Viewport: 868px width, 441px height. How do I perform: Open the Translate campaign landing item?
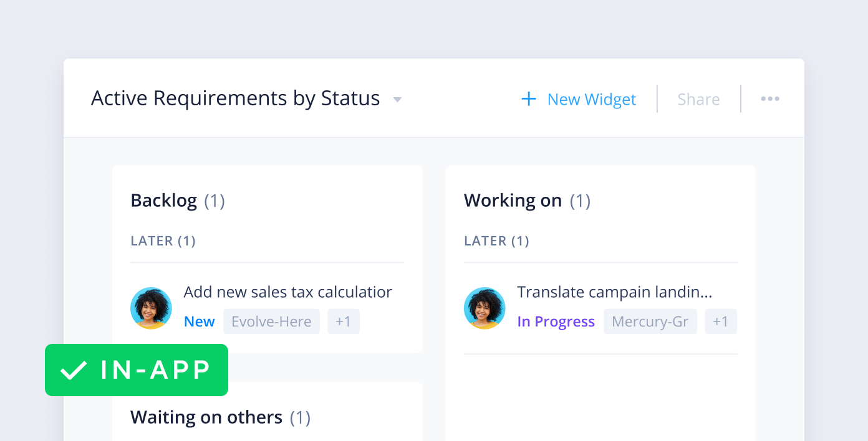614,292
